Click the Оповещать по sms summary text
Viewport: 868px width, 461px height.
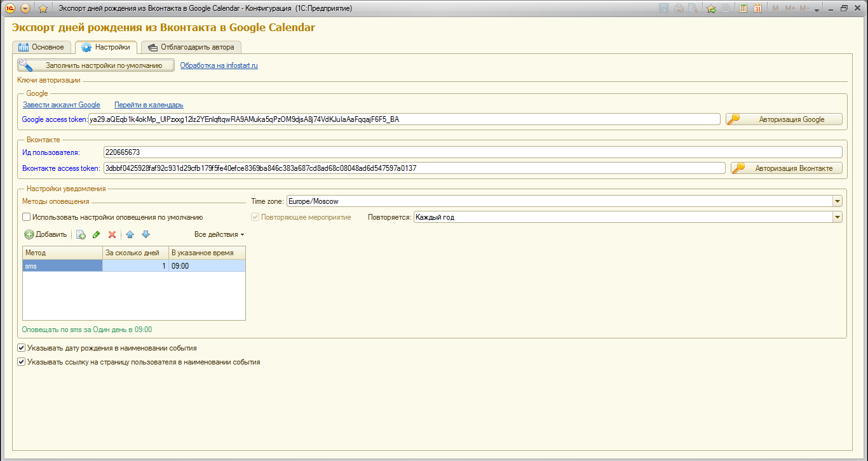(87, 330)
